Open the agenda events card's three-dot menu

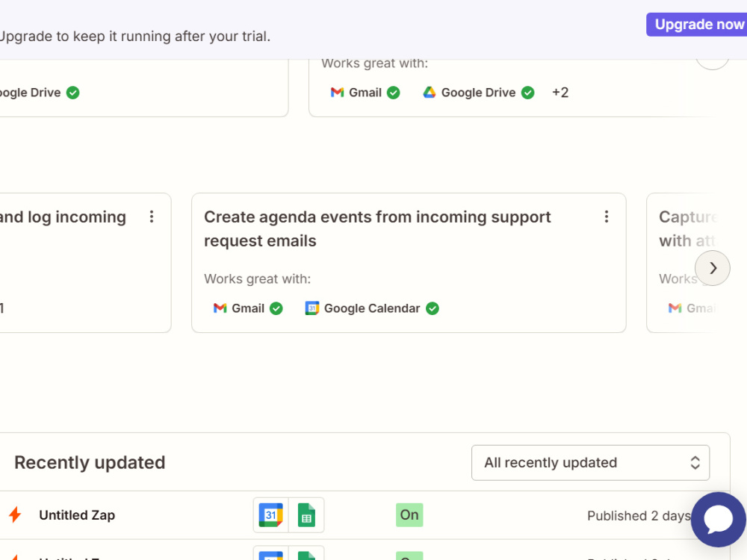click(x=606, y=217)
